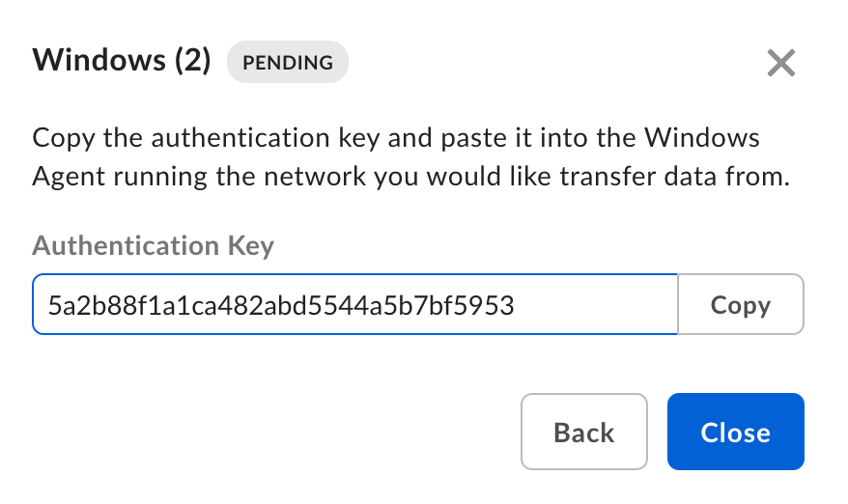Copy the authentication key
Screen dimensions: 848x504
(x=740, y=305)
